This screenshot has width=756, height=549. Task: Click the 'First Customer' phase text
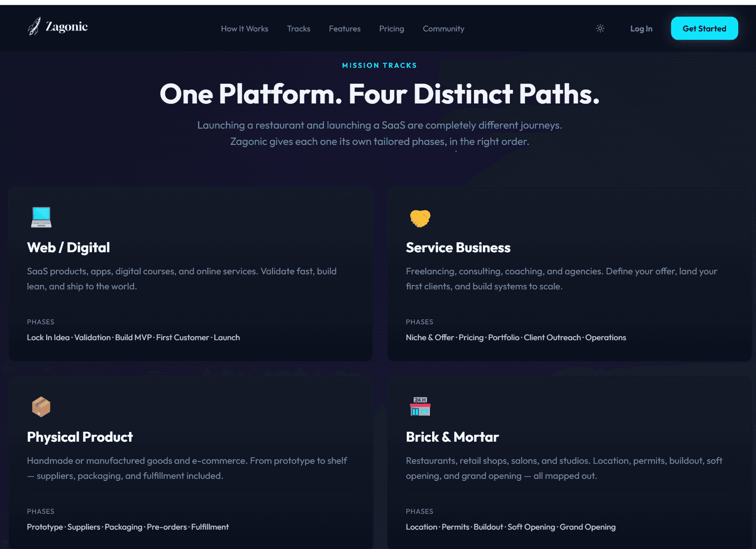pyautogui.click(x=183, y=338)
